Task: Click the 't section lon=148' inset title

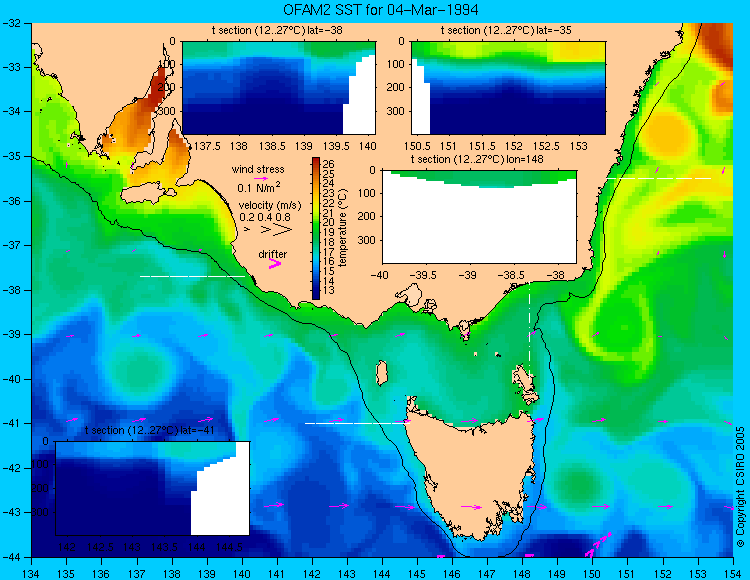Action: tap(477, 159)
